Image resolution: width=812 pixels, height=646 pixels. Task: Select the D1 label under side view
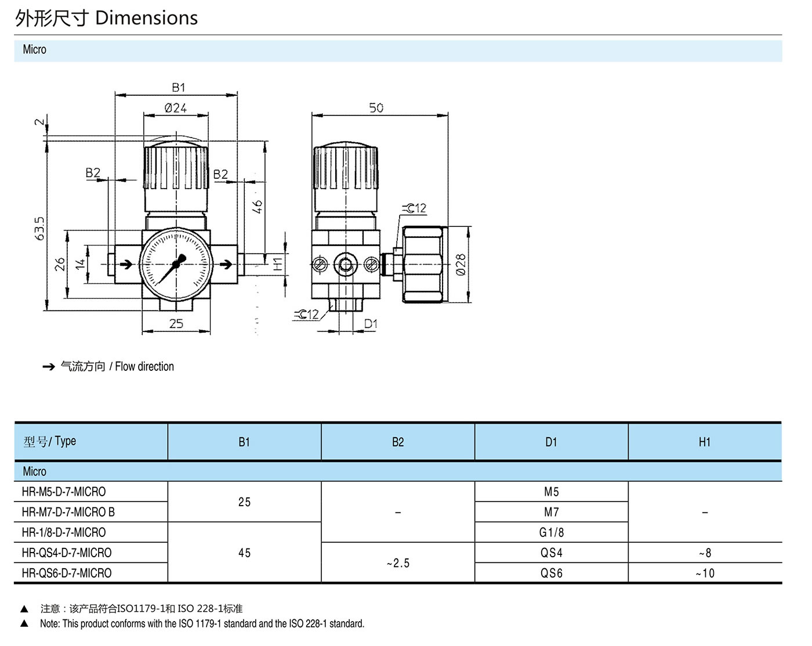[371, 323]
